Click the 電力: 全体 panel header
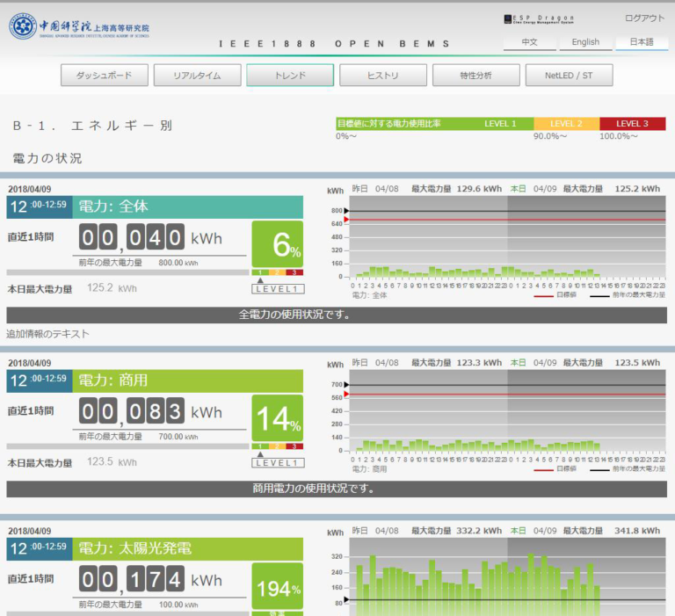675x616 pixels. [188, 207]
